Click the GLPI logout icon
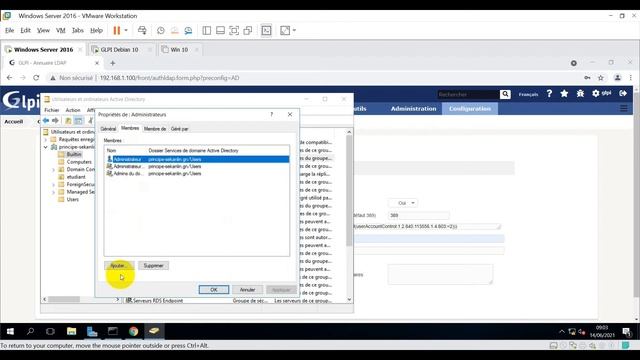 [x=623, y=93]
